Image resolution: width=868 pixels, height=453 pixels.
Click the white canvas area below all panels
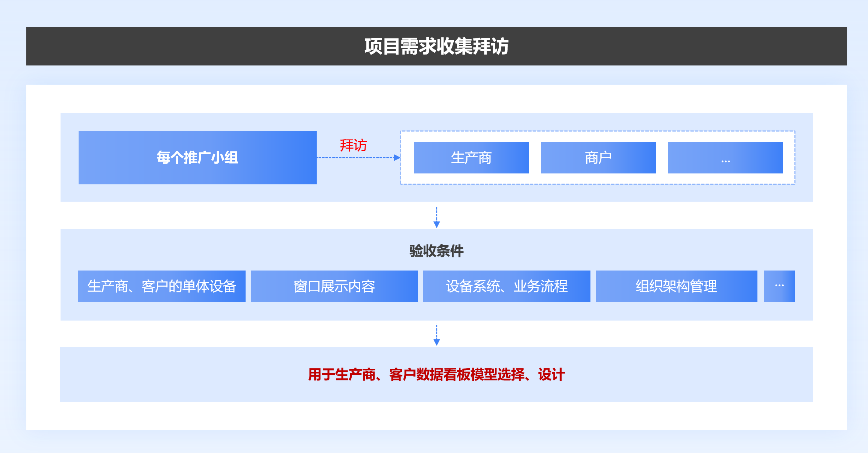tap(436, 416)
